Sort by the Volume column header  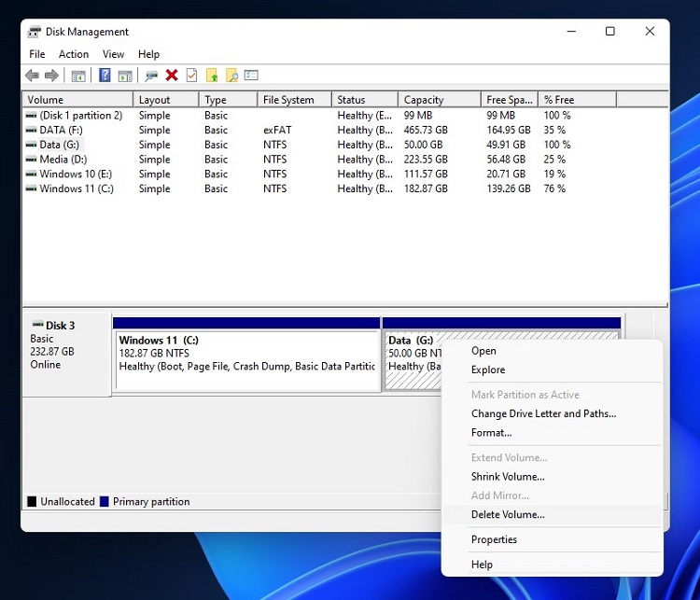pos(77,100)
